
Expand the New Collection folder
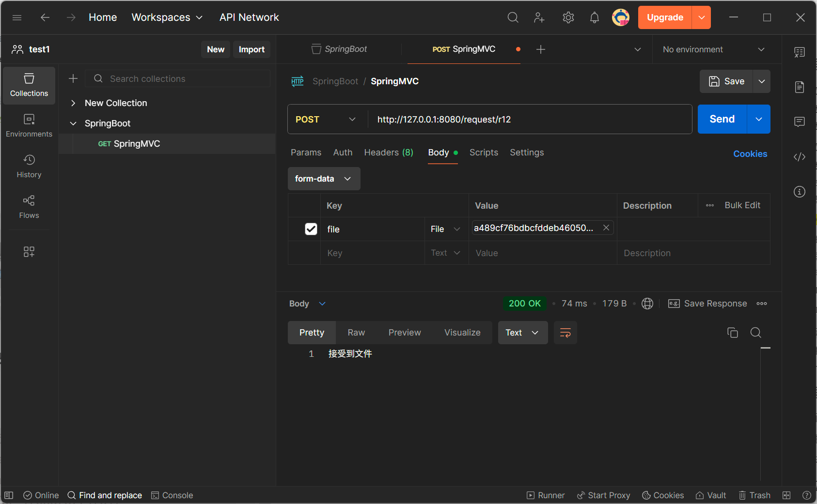click(x=73, y=103)
